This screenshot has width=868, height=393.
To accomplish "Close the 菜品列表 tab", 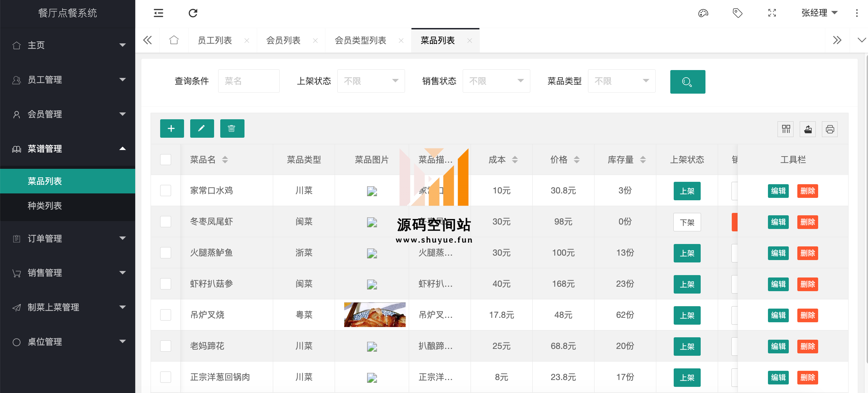I will coord(470,41).
